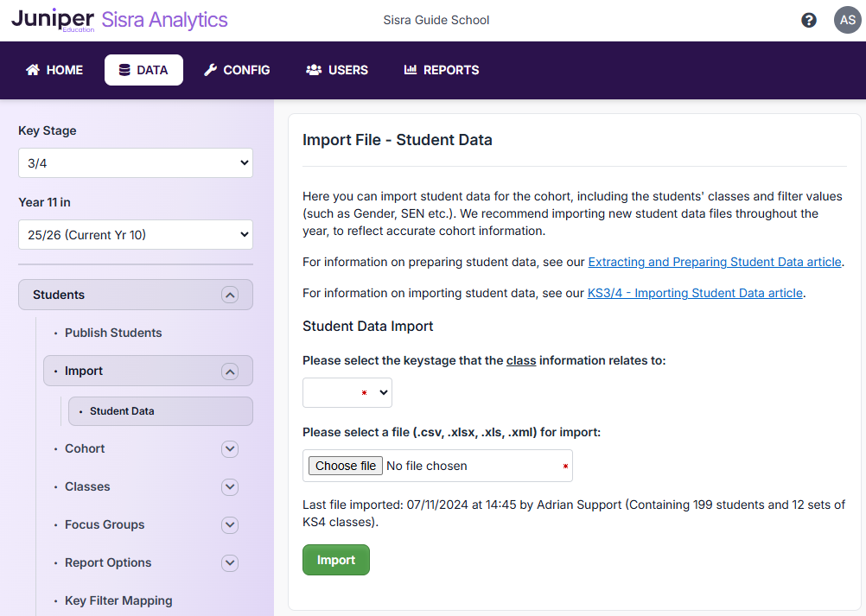Screen dimensions: 866x616
Task: Open the REPORTS section
Action: [x=441, y=70]
